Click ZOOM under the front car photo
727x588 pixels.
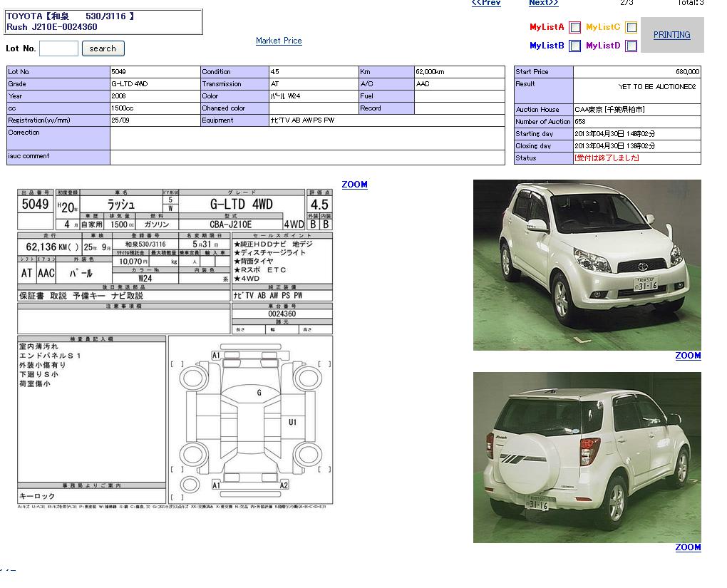(x=688, y=356)
